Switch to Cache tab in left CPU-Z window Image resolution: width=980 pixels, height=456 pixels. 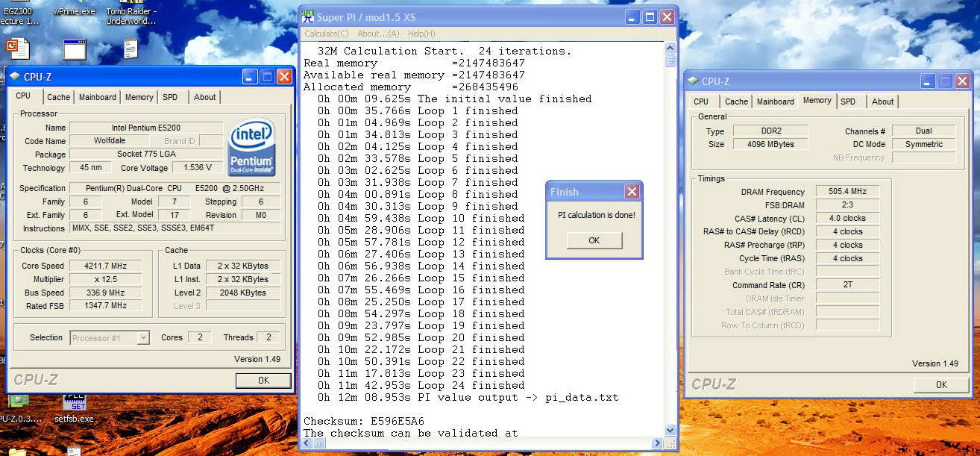pyautogui.click(x=58, y=97)
